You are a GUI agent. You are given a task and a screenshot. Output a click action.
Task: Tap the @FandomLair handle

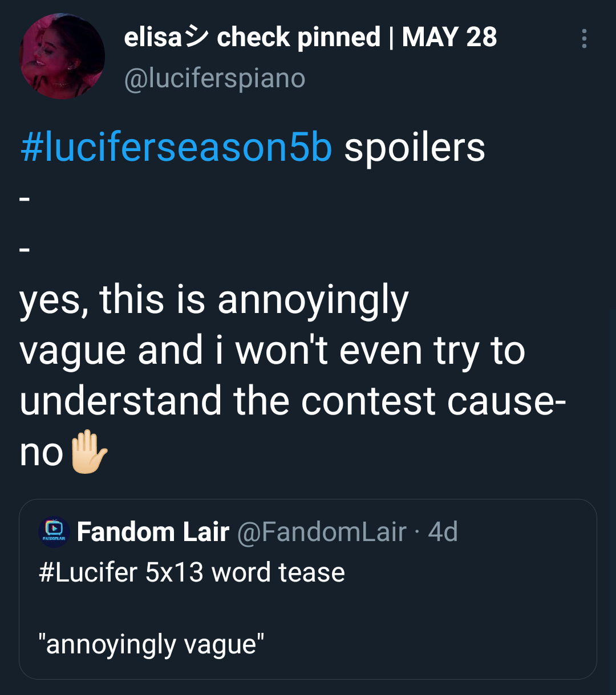tap(321, 532)
